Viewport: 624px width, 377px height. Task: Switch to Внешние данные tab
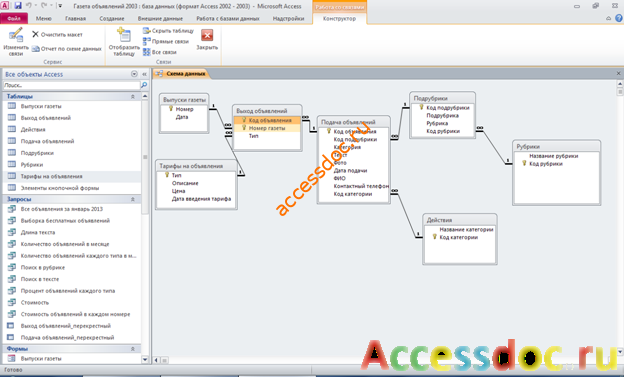click(x=160, y=18)
